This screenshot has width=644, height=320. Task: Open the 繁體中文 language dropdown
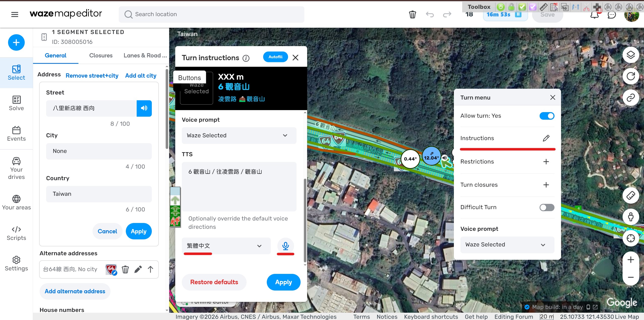click(x=226, y=246)
